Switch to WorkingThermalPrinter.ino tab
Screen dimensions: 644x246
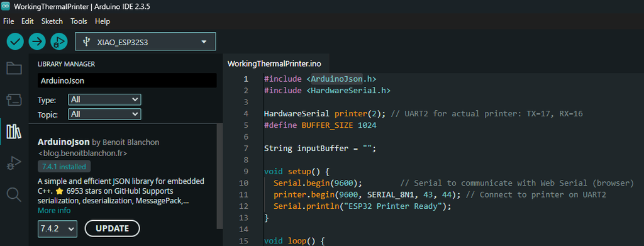pyautogui.click(x=274, y=64)
